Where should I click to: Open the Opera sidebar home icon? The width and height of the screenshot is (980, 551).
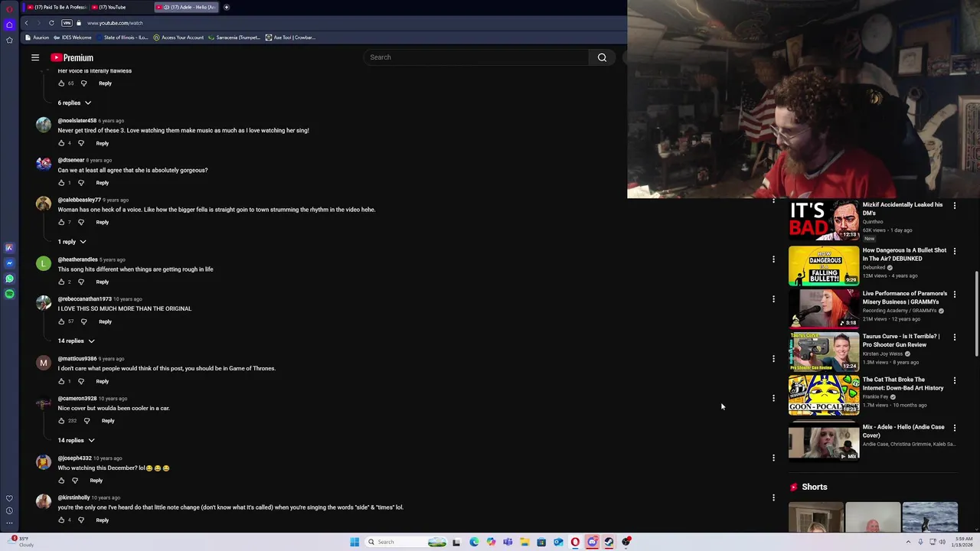point(9,24)
